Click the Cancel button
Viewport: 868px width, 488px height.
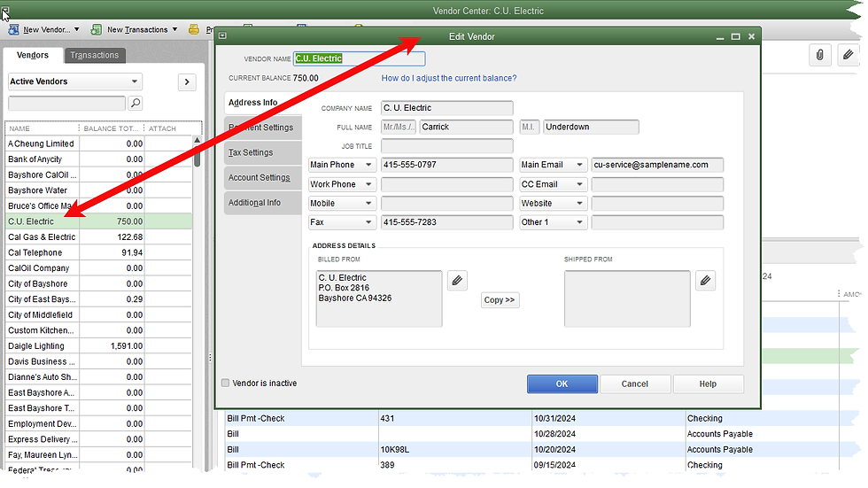[x=635, y=384]
